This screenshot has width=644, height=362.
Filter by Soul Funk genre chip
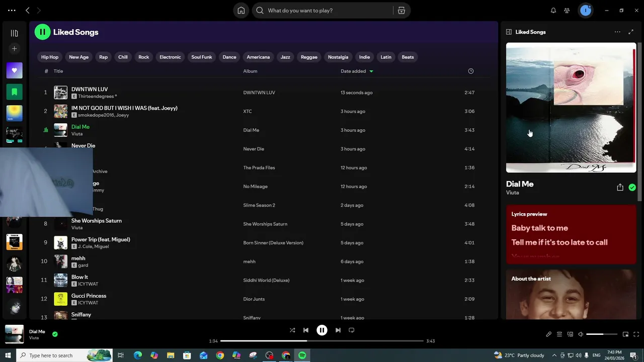pyautogui.click(x=202, y=57)
